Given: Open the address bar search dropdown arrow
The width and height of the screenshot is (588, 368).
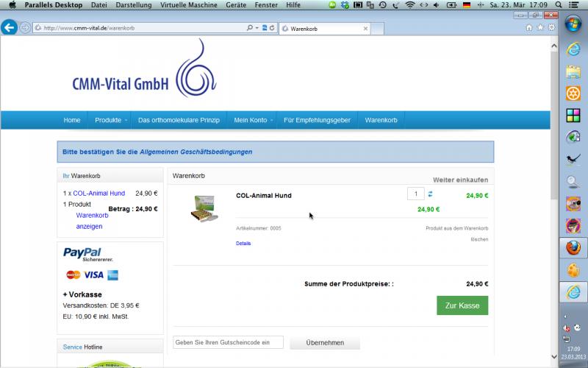Looking at the screenshot, I should [x=257, y=28].
